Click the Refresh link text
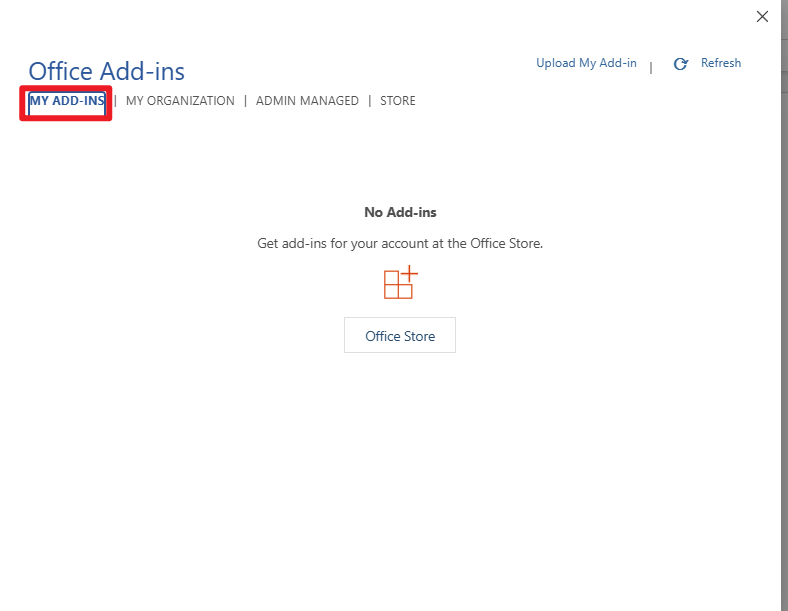This screenshot has height=611, width=788. pyautogui.click(x=721, y=63)
